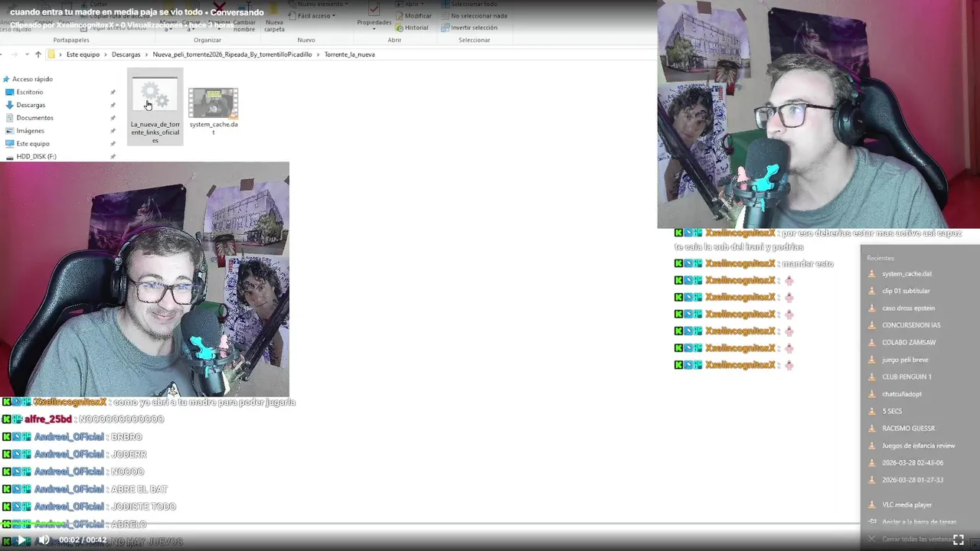
Task: Click the Propiedades ribbon button
Action: click(x=374, y=16)
